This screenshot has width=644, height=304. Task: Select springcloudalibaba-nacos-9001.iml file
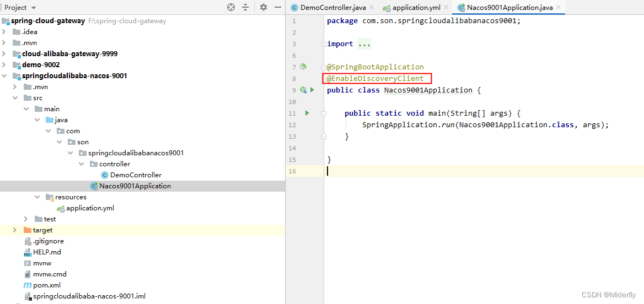point(89,296)
